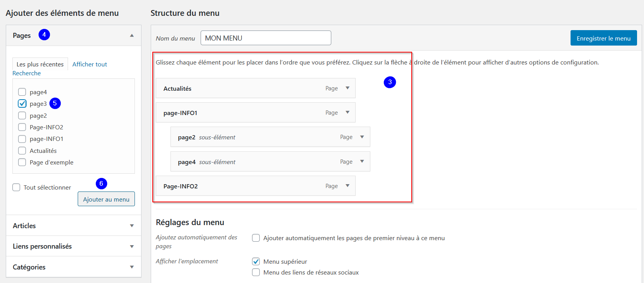Tick the Page-INFO2 checkbox in Pages list
Viewport: 644px width, 283px height.
click(x=22, y=127)
